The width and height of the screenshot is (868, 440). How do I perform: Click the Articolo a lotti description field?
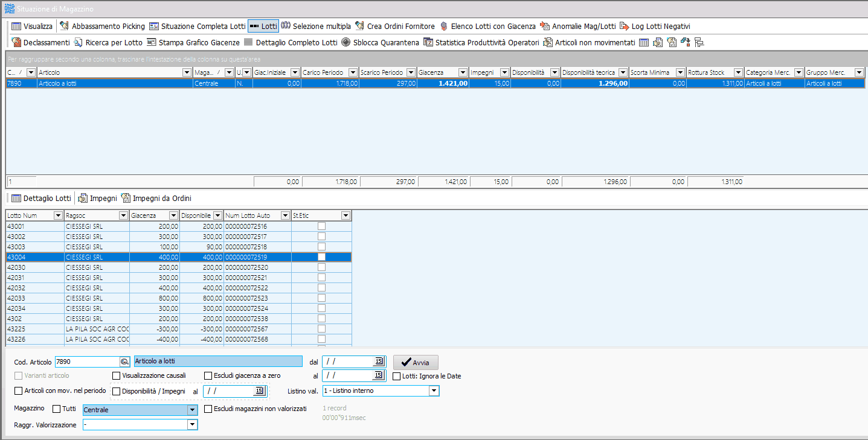pos(217,362)
